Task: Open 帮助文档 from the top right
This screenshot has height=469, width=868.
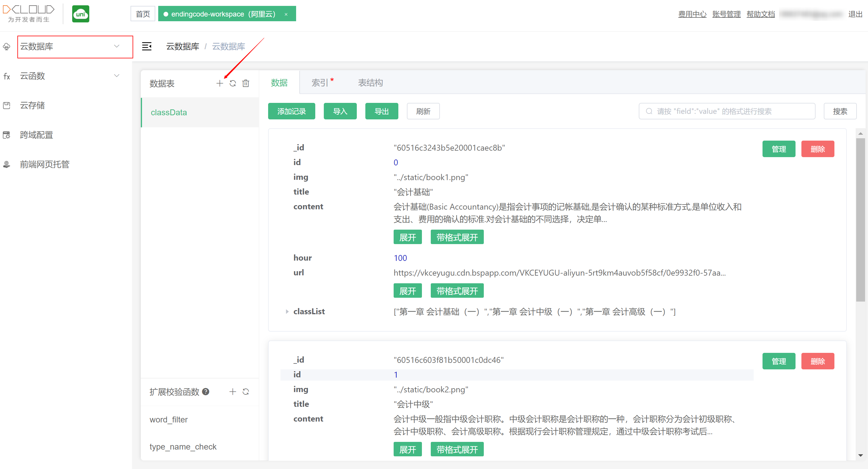Action: pyautogui.click(x=760, y=14)
